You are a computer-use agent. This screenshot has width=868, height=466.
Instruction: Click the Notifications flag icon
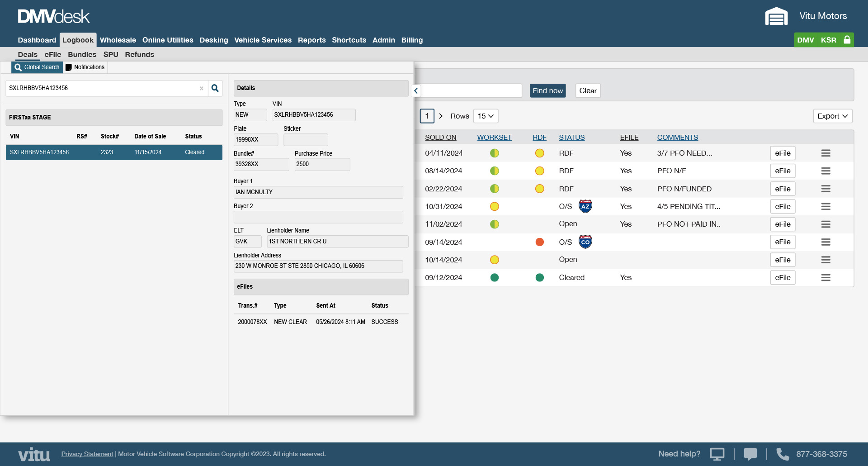click(69, 67)
